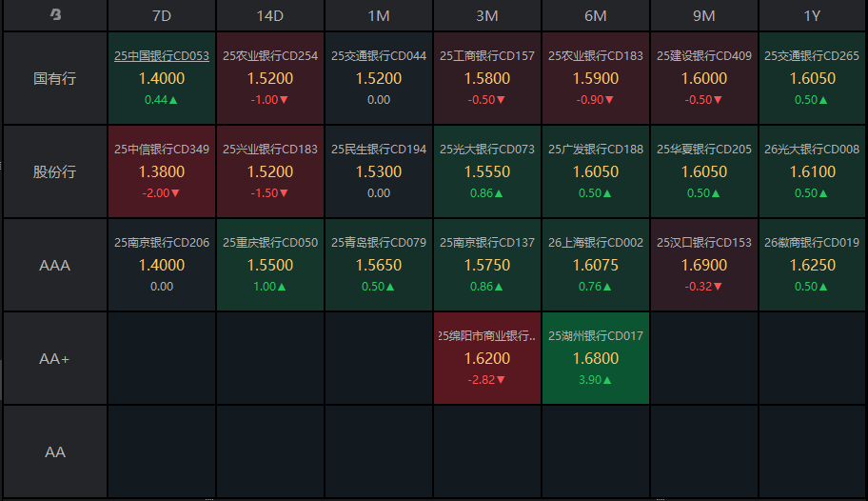Click the -0.90 downward change value
This screenshot has width=868, height=501.
[x=595, y=100]
